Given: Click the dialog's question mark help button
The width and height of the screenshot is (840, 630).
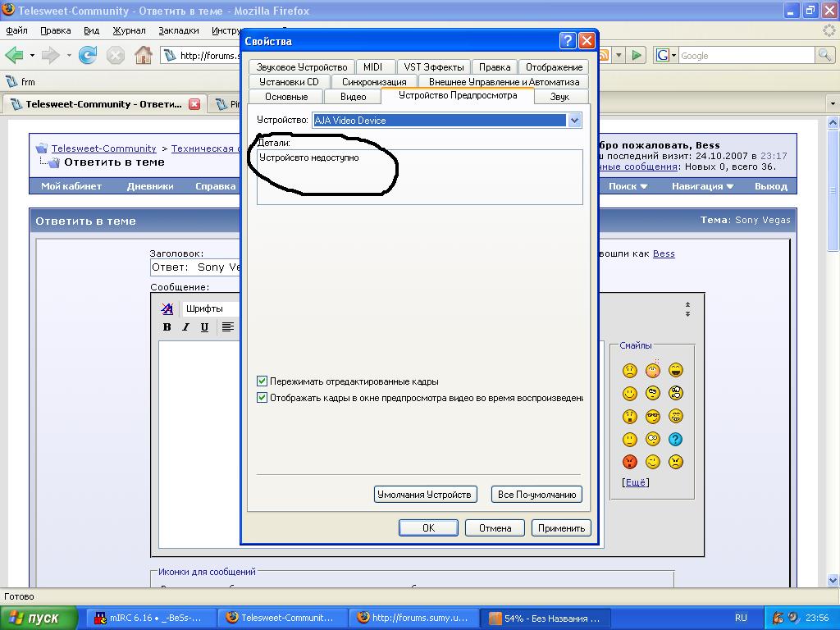Looking at the screenshot, I should [x=567, y=41].
